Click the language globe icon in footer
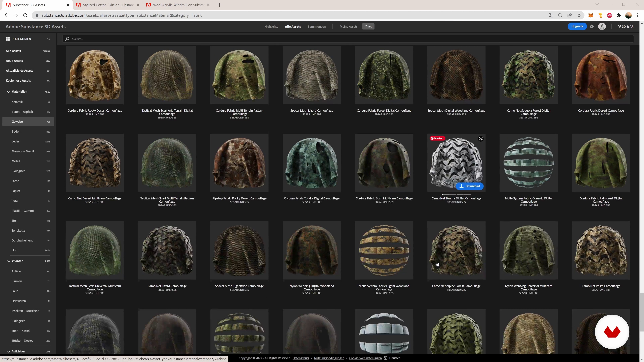The height and width of the screenshot is (362, 644). point(386,358)
